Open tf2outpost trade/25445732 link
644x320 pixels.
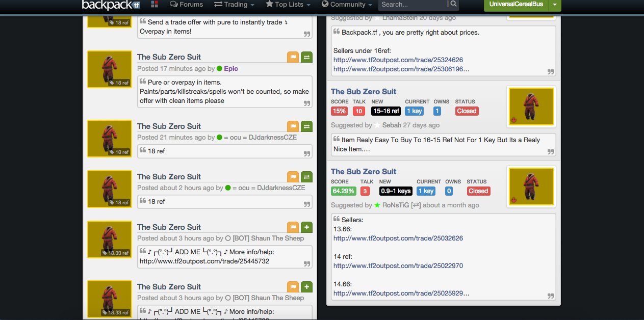point(204,261)
